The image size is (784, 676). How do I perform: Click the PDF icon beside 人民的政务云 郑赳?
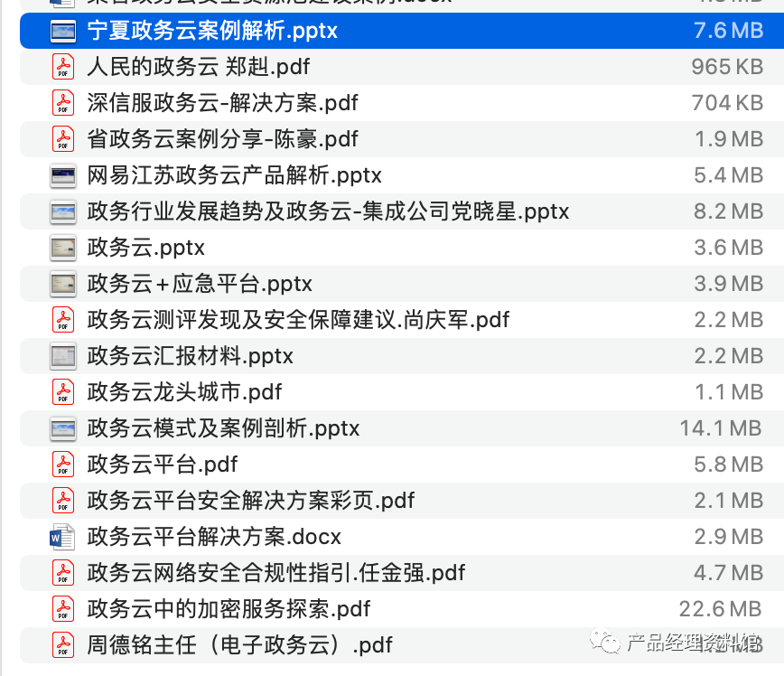click(63, 67)
